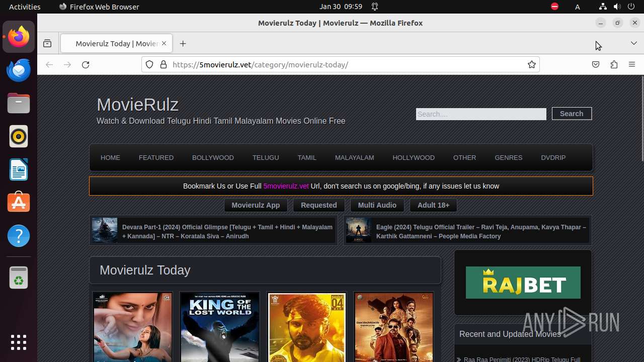Click the Movierulz App button

click(x=256, y=205)
